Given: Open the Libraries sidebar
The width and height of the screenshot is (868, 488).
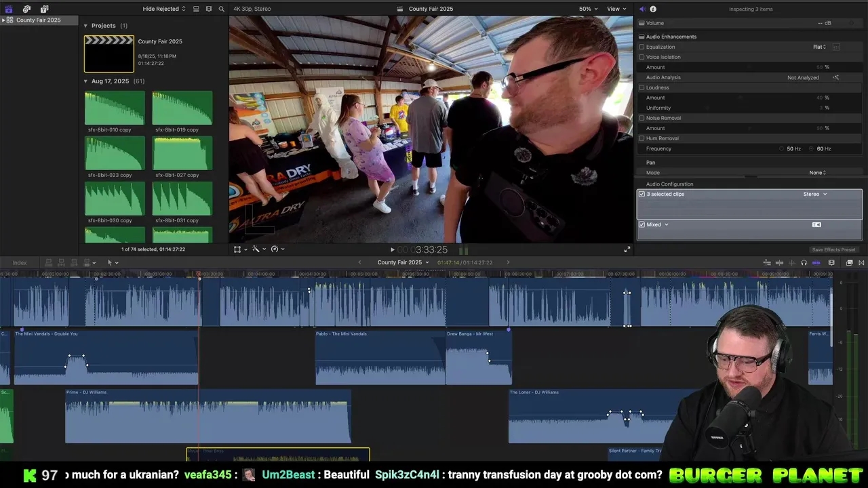Looking at the screenshot, I should click(9, 9).
